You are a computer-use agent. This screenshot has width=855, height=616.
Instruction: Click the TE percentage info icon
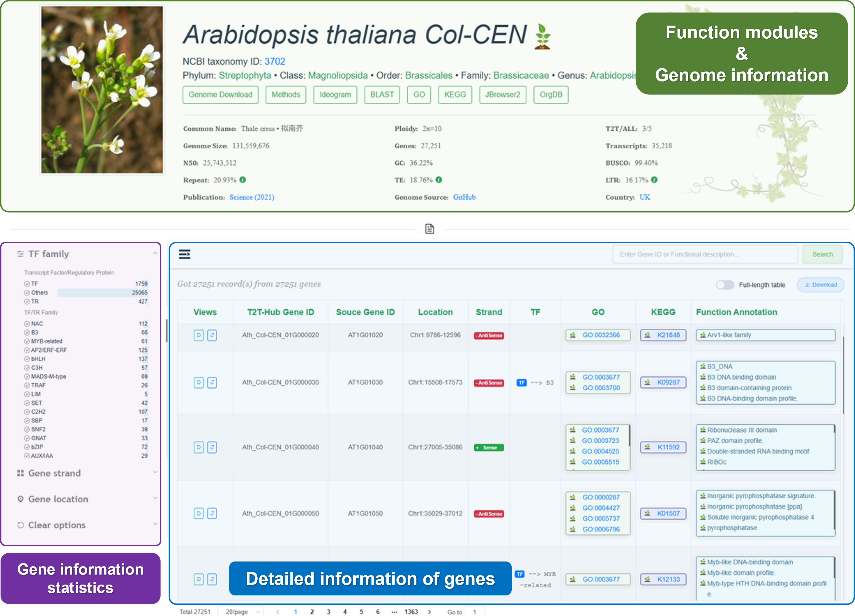[x=439, y=180]
